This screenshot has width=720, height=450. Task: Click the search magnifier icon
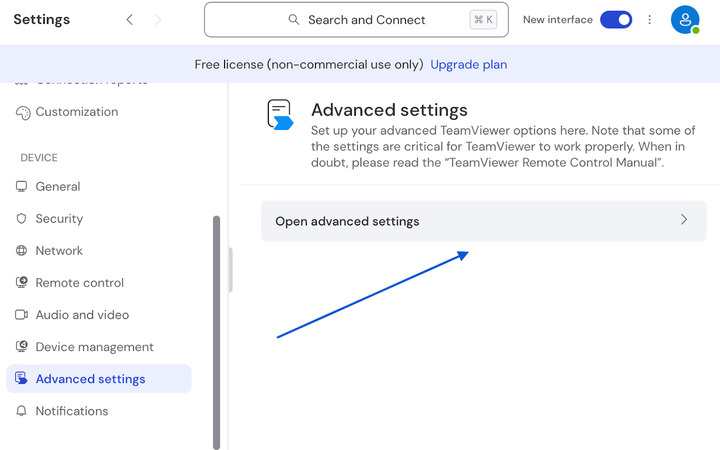293,19
